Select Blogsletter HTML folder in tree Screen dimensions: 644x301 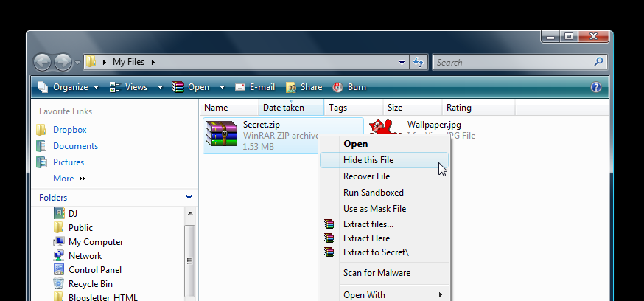103,297
